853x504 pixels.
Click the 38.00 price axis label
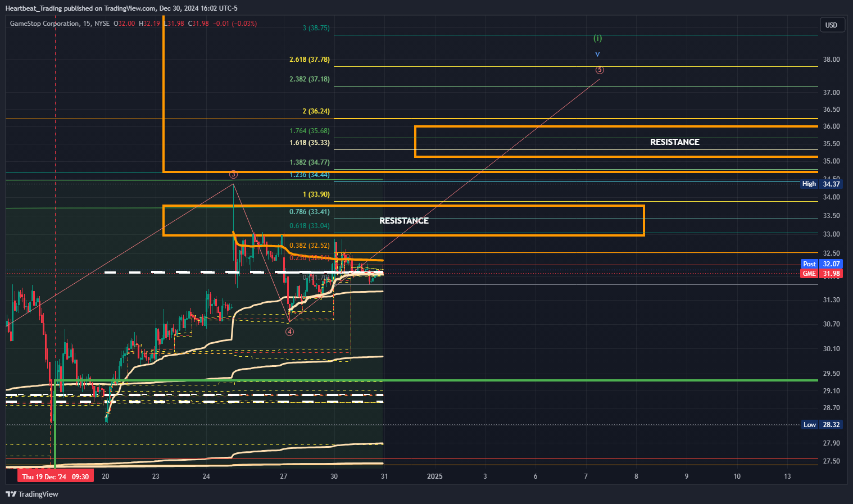832,60
